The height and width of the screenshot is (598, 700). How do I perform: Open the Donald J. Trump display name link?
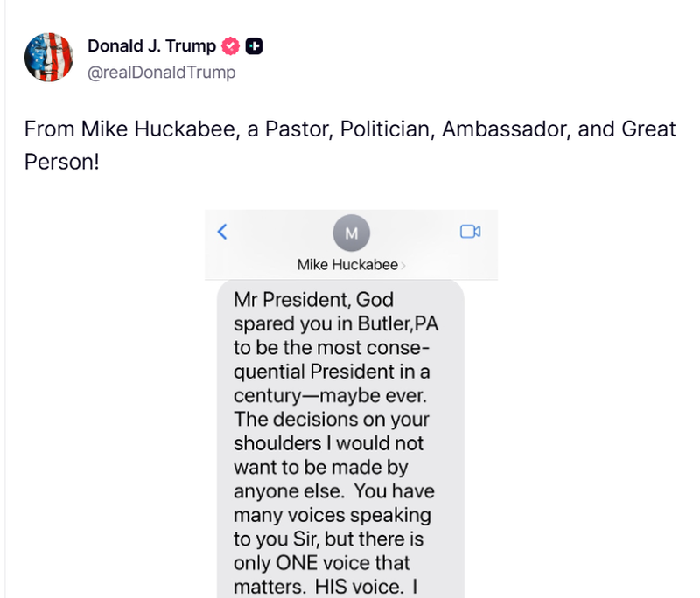(151, 46)
